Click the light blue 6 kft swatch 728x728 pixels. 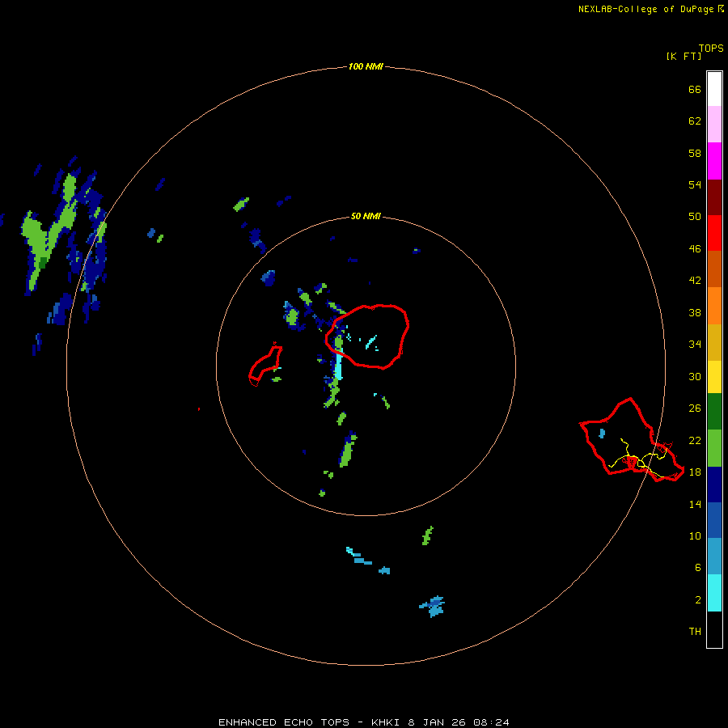click(x=714, y=557)
